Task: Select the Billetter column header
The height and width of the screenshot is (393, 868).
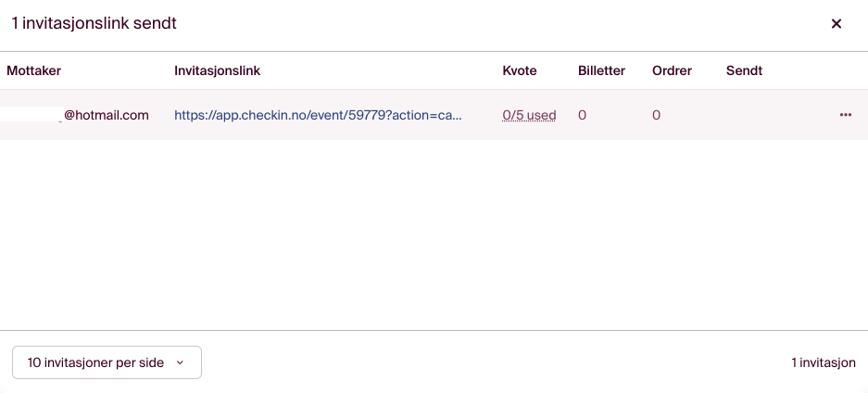Action: tap(601, 70)
